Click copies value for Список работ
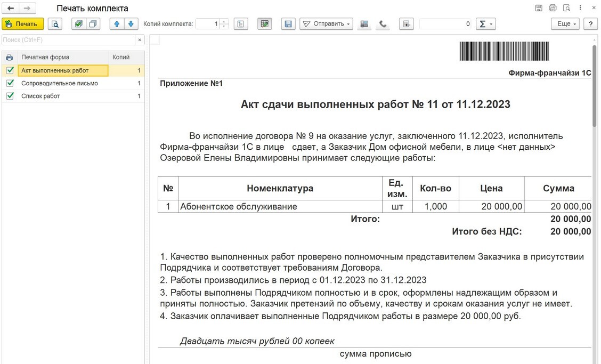The image size is (601, 364). click(x=126, y=96)
